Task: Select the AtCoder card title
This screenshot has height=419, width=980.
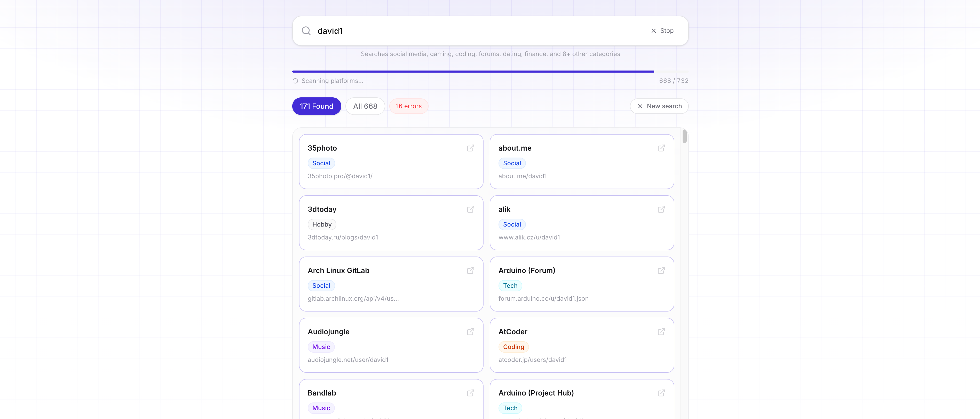Action: [x=512, y=332]
